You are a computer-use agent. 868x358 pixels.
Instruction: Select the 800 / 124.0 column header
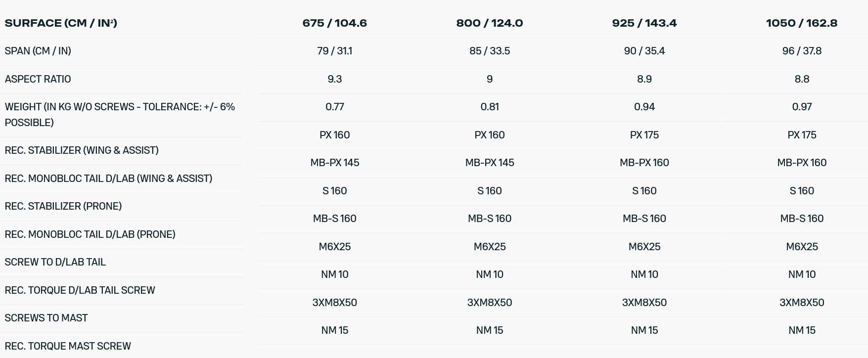(x=489, y=23)
